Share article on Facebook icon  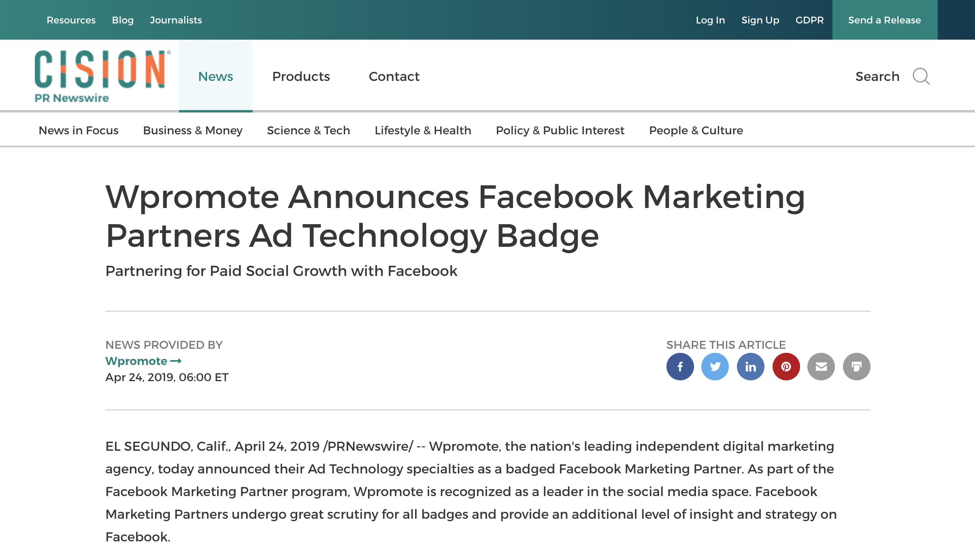tap(680, 367)
